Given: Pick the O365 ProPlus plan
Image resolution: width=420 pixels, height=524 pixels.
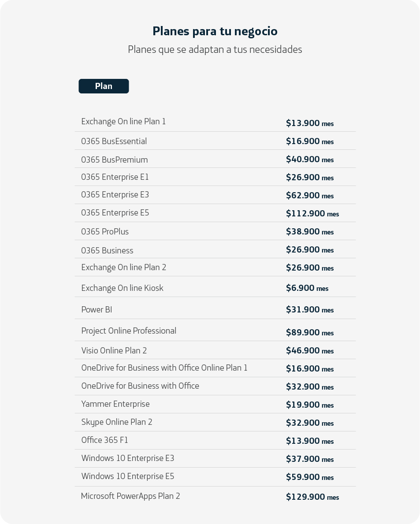Looking at the screenshot, I should click(215, 231).
